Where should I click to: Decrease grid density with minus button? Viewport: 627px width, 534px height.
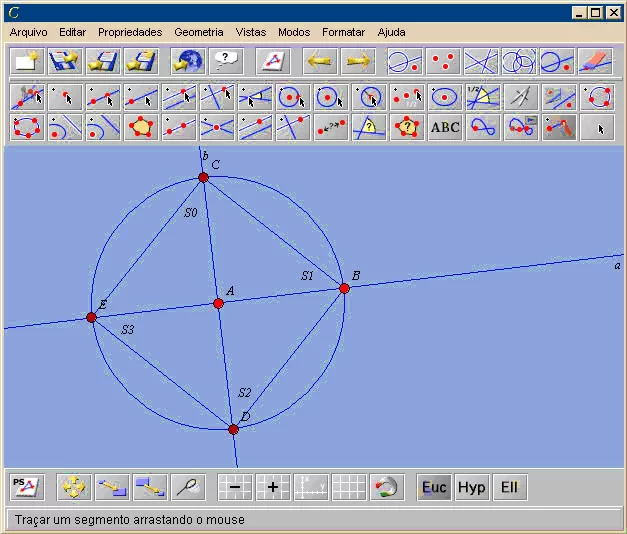[x=235, y=487]
